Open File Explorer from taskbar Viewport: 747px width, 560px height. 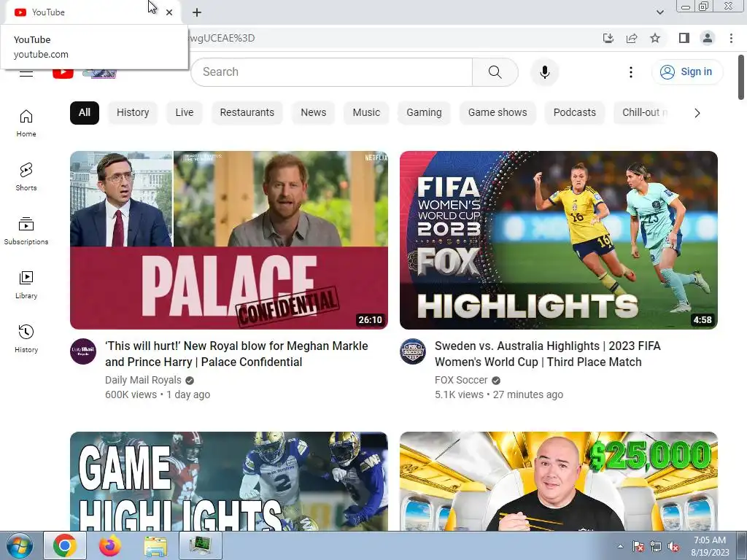click(x=155, y=546)
